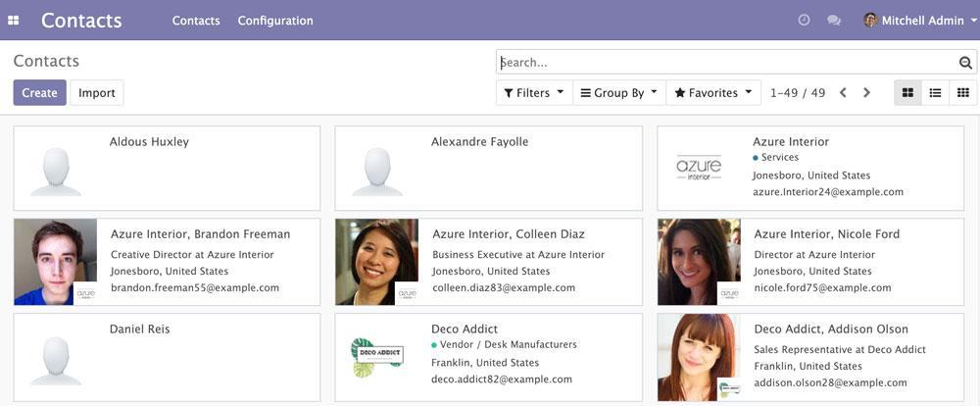
Task: Click Addison Olson's photo
Action: tap(699, 357)
